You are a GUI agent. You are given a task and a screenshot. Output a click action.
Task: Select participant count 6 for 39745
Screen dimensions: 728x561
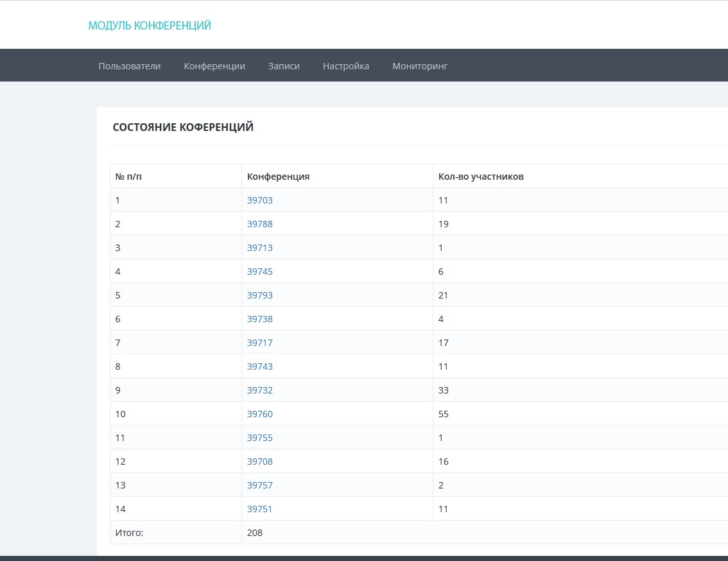click(440, 272)
